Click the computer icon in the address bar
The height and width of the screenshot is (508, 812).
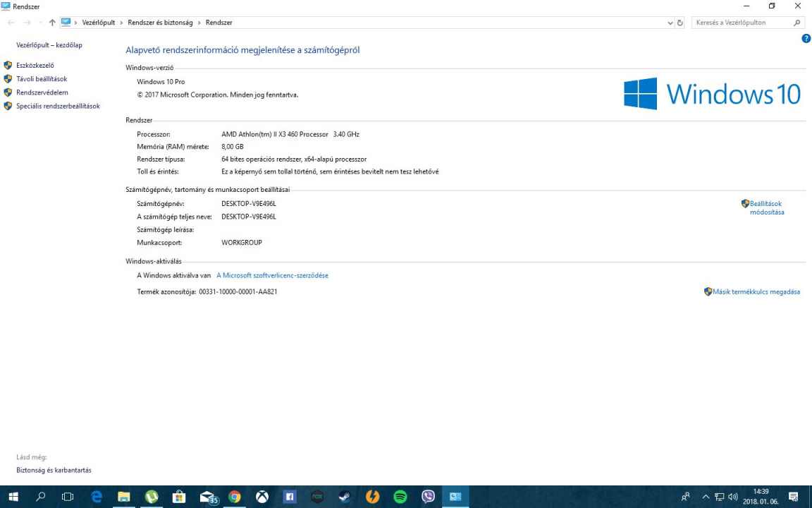66,23
